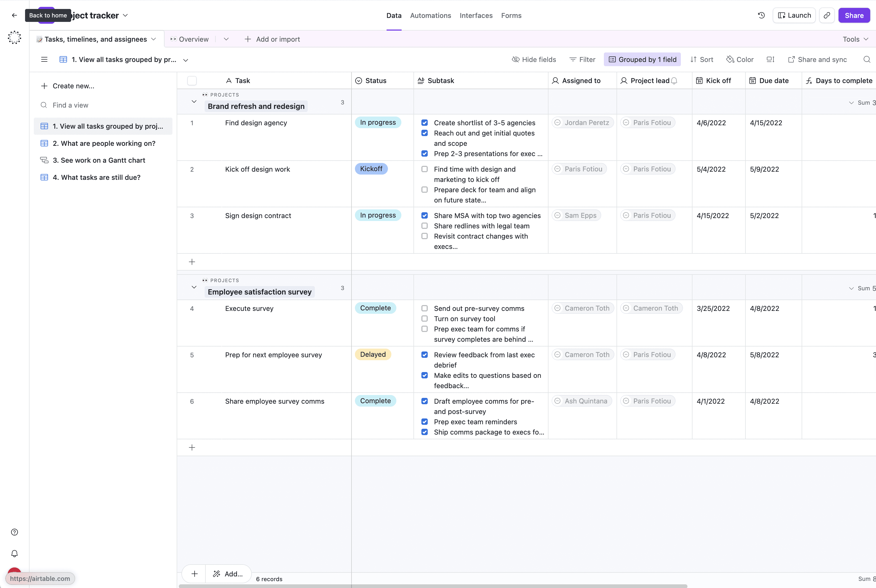Uncheck 'Create shortlist of 3-5 agencies' subtask
Screen dimensions: 876x588
pos(425,123)
